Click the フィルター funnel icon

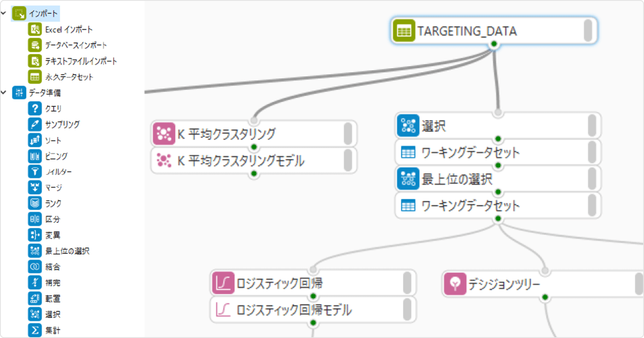[35, 172]
